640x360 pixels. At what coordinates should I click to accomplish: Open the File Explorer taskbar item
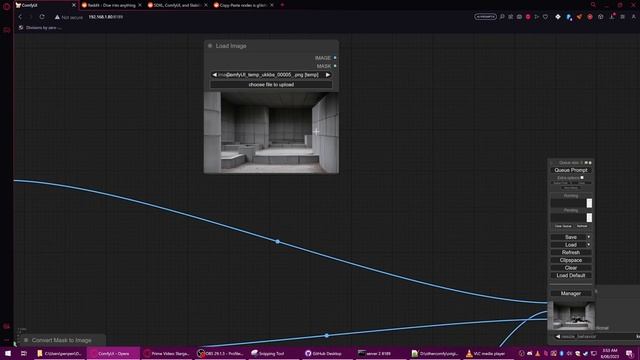[x=60, y=353]
